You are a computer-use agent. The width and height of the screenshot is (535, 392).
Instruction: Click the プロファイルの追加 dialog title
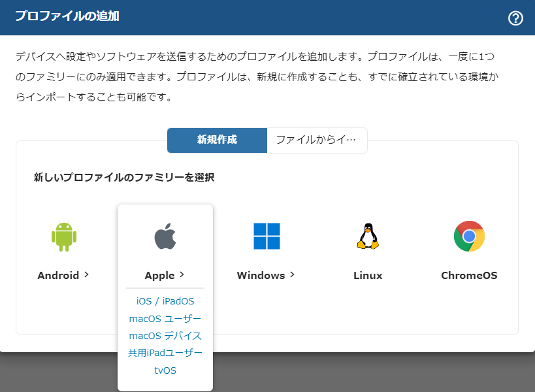(x=67, y=16)
